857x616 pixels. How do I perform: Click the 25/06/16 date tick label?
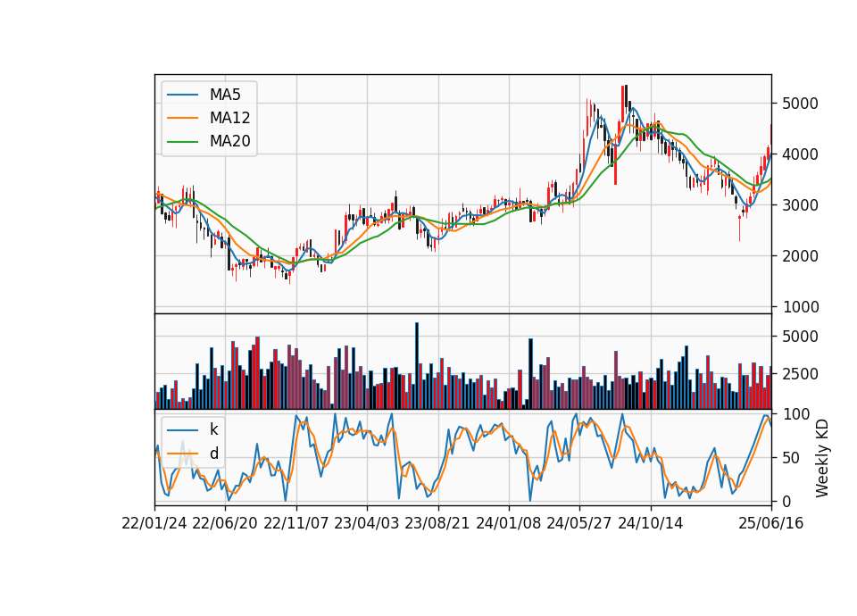pos(771,523)
